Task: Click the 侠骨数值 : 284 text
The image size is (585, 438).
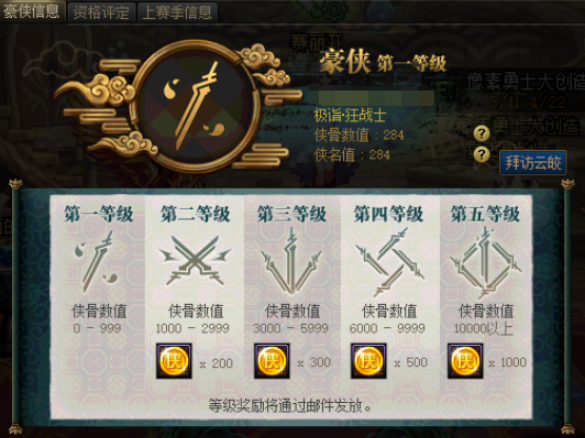Action: coord(359,135)
